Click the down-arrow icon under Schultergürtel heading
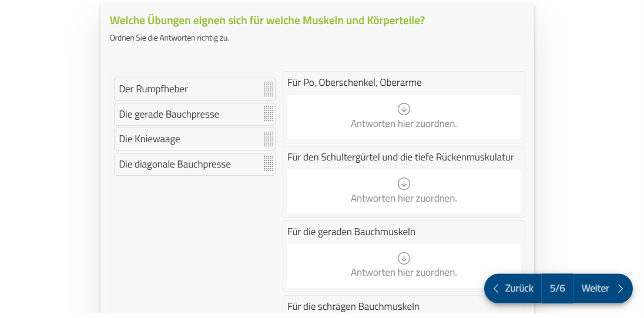 point(404,183)
